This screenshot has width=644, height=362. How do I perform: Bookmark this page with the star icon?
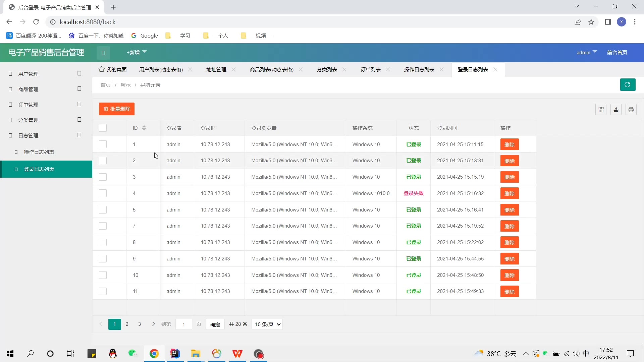pos(591,22)
